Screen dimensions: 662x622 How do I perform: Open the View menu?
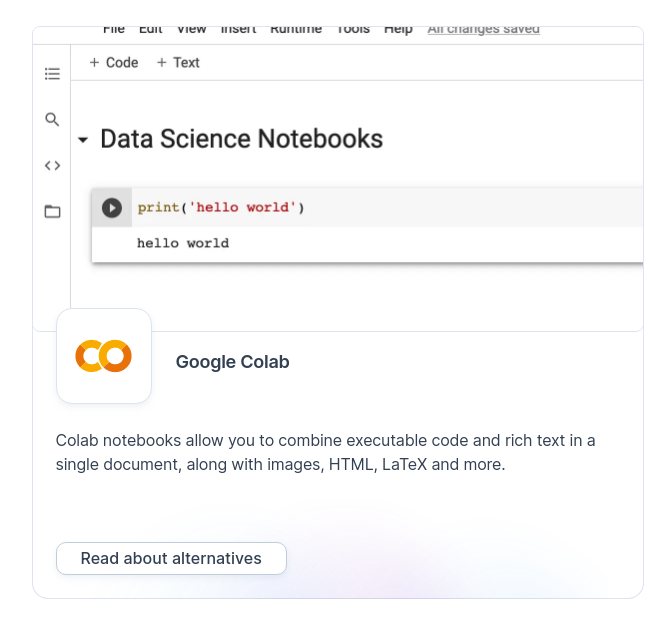[191, 30]
